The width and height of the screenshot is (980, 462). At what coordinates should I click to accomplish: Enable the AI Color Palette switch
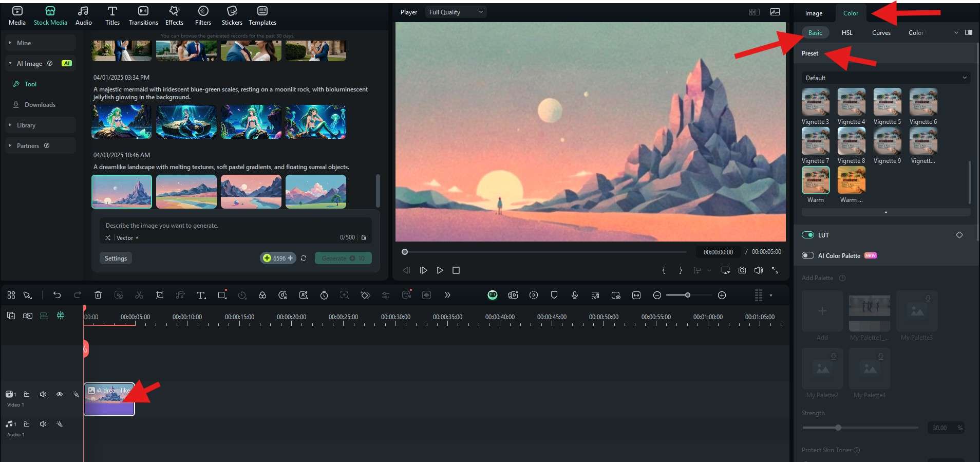[x=808, y=256]
